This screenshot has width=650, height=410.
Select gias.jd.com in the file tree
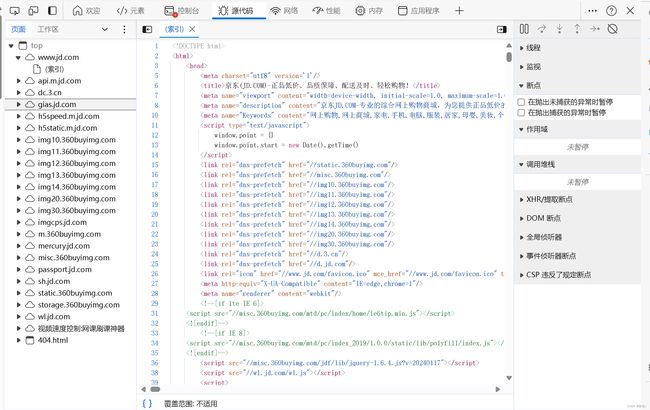tap(57, 104)
